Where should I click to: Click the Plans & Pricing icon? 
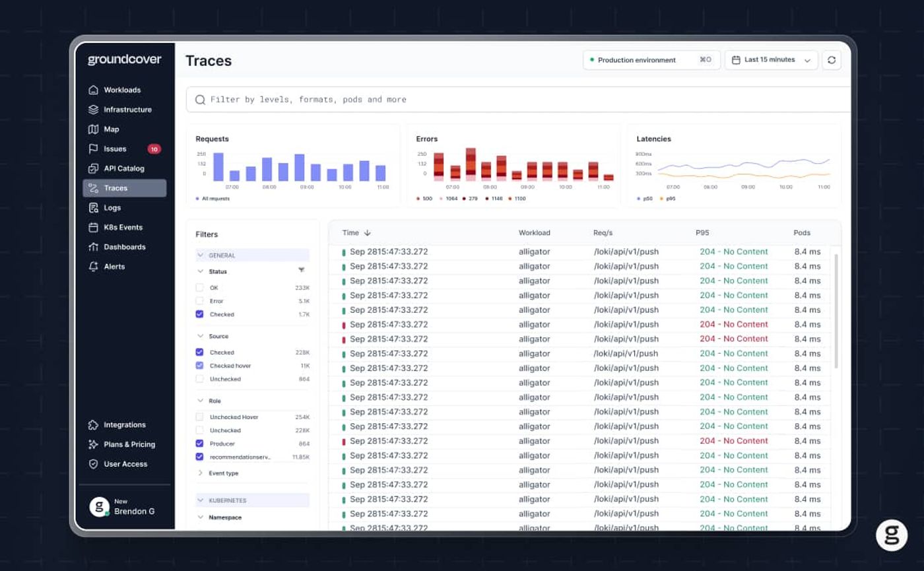tap(93, 444)
